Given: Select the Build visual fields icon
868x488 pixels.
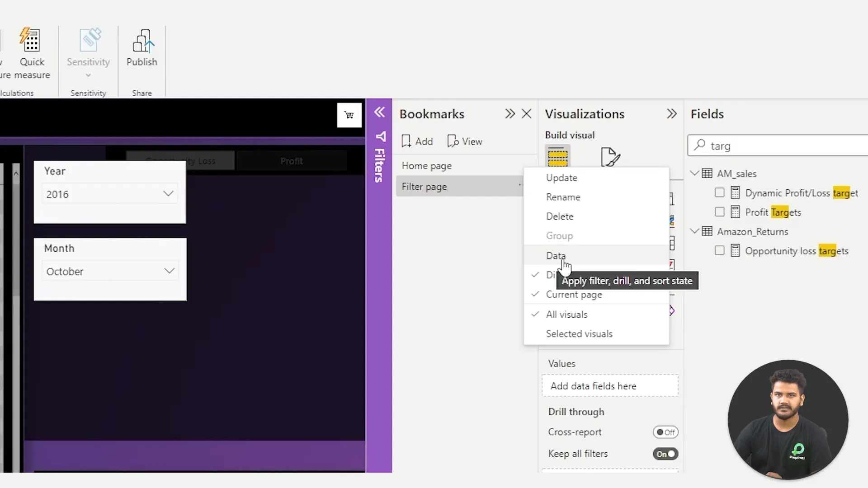Looking at the screenshot, I should (x=557, y=156).
